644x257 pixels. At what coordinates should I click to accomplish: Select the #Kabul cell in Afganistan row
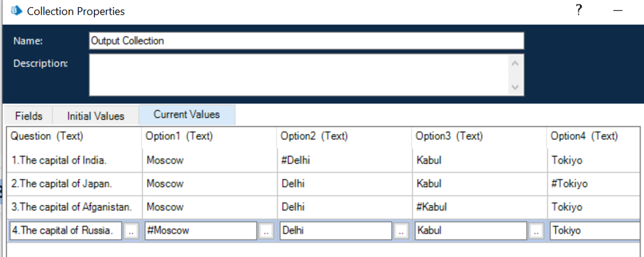coord(479,207)
